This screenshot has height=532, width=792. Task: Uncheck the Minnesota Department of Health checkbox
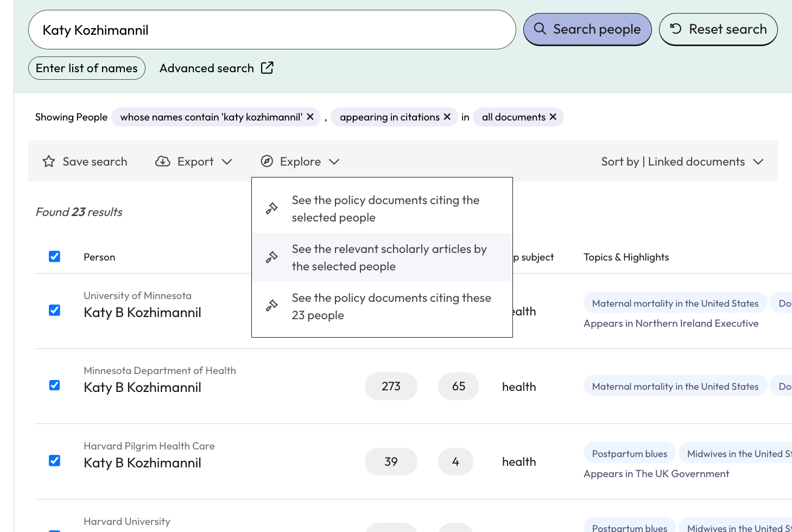54,385
